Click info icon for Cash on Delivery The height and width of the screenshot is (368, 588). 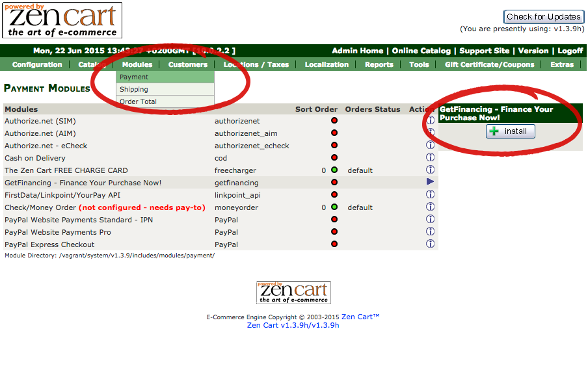tap(430, 157)
